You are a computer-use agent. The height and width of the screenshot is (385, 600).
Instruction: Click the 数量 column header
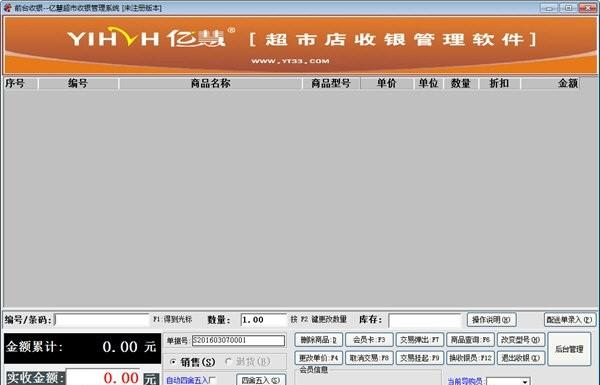click(461, 83)
